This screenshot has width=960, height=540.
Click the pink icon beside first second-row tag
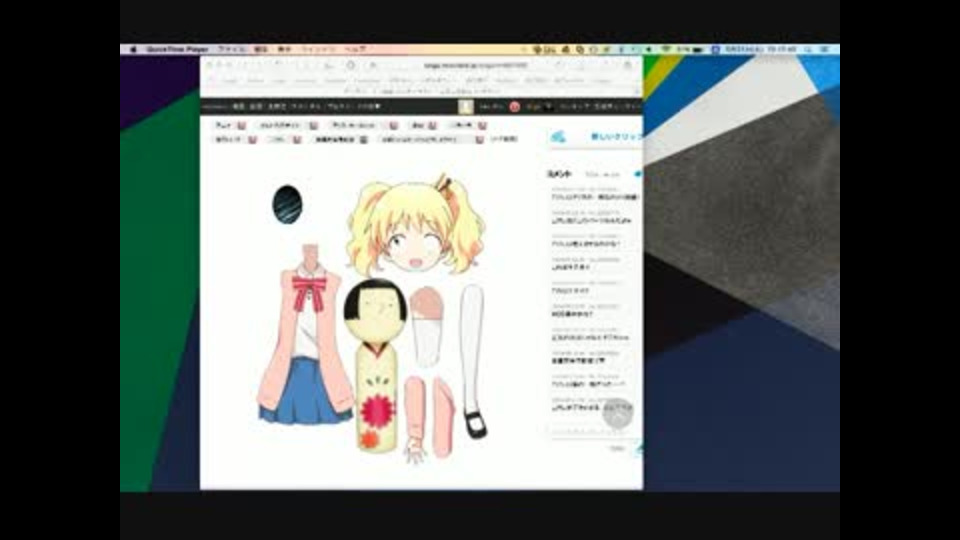(x=252, y=140)
